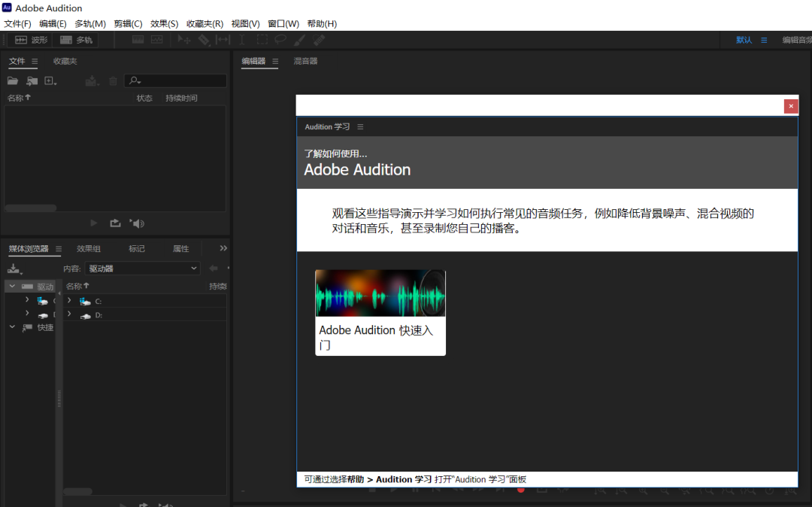Select the 打开文件 (Open File) icon
This screenshot has height=507, width=812.
[13, 80]
